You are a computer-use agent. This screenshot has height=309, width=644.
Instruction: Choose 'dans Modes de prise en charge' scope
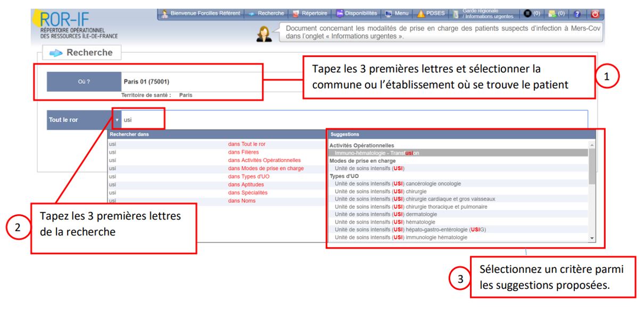coord(266,168)
